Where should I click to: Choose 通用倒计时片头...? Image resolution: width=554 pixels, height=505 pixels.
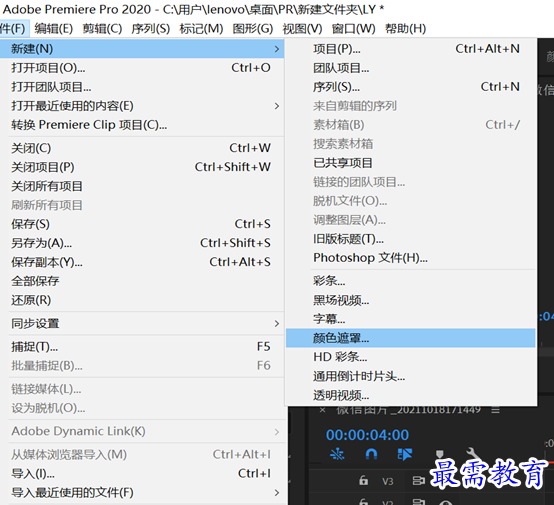(x=411, y=376)
